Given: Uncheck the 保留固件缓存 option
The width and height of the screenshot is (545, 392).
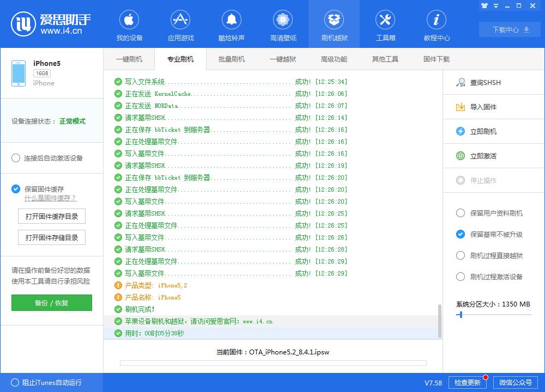Looking at the screenshot, I should 16,189.
